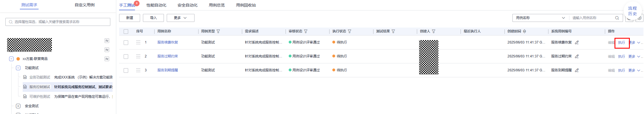Click drag handle icon of row 3
The image size is (644, 114).
[x=138, y=70]
